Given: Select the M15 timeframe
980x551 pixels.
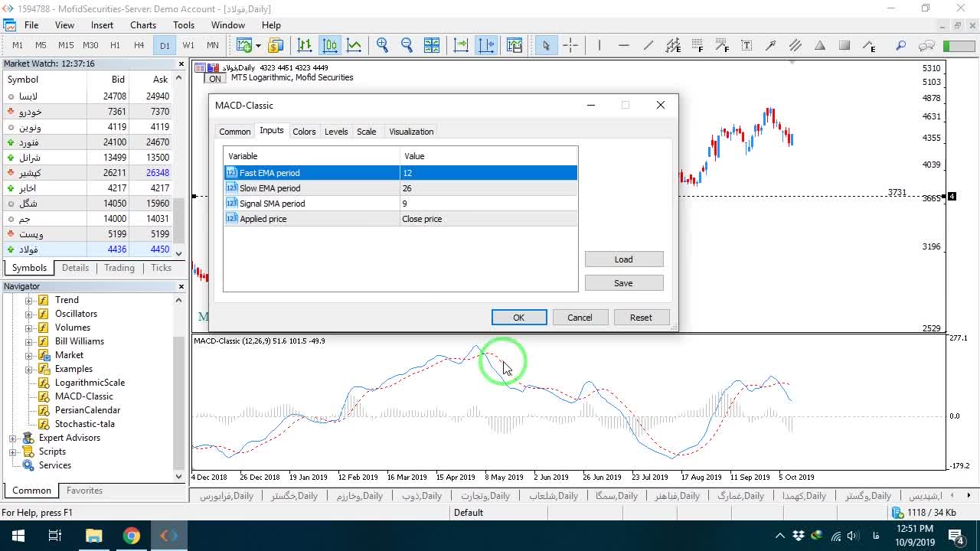Looking at the screenshot, I should (66, 45).
